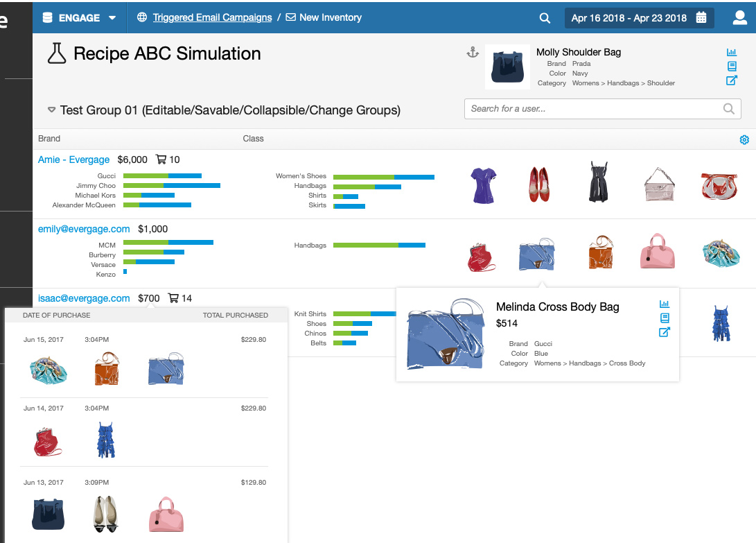Click the anchor icon next to Molly Shoulder Bag
This screenshot has width=756, height=543.
point(473,52)
